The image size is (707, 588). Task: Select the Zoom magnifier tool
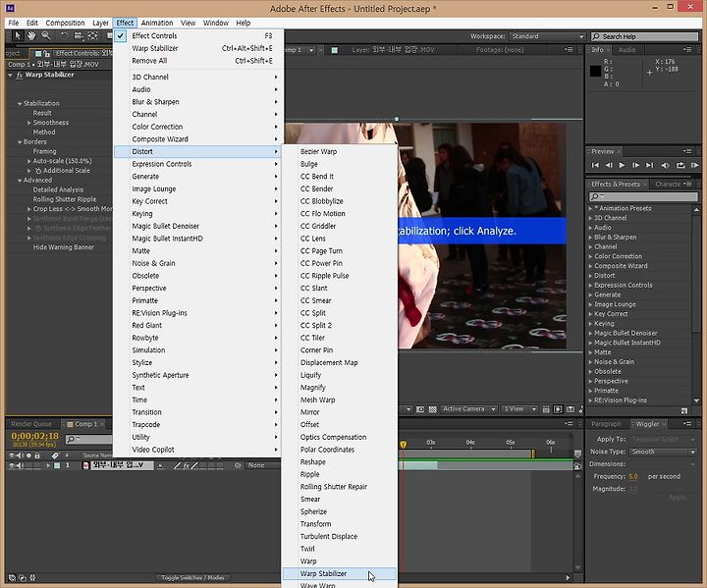coord(45,35)
